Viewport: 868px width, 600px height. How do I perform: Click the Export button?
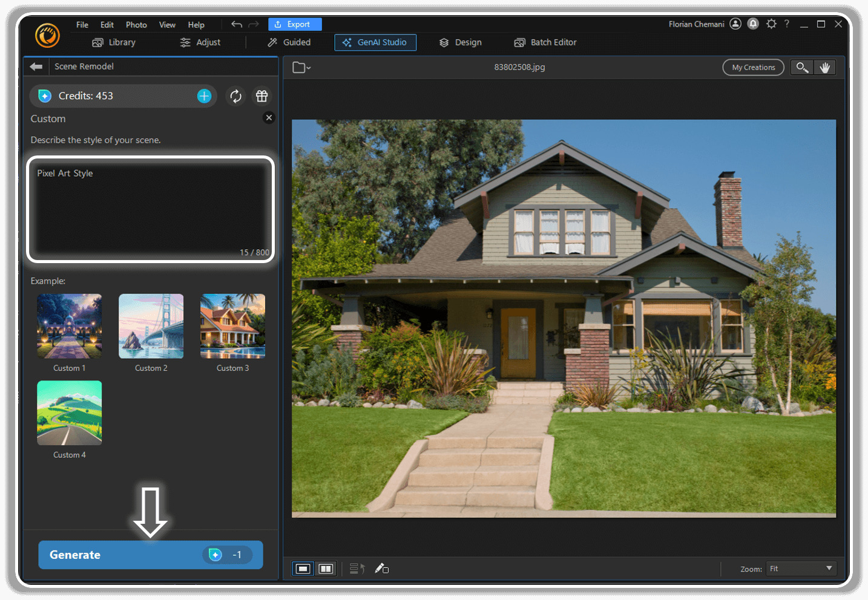tap(295, 24)
